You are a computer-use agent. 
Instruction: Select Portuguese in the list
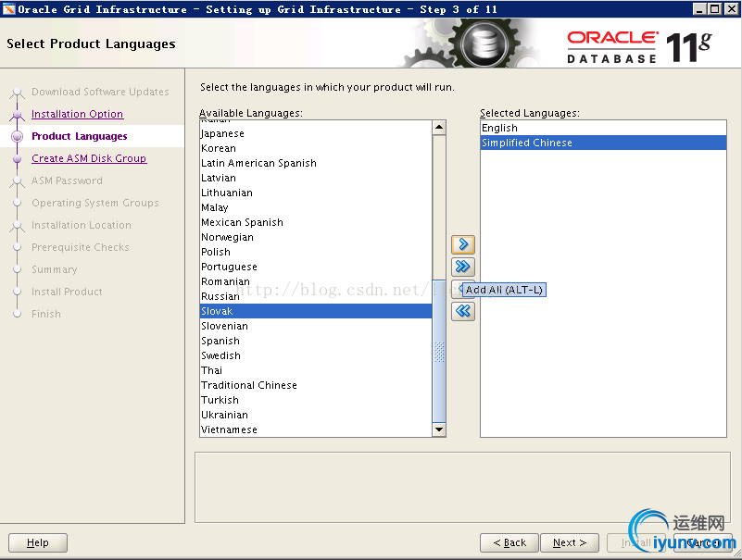[316, 267]
